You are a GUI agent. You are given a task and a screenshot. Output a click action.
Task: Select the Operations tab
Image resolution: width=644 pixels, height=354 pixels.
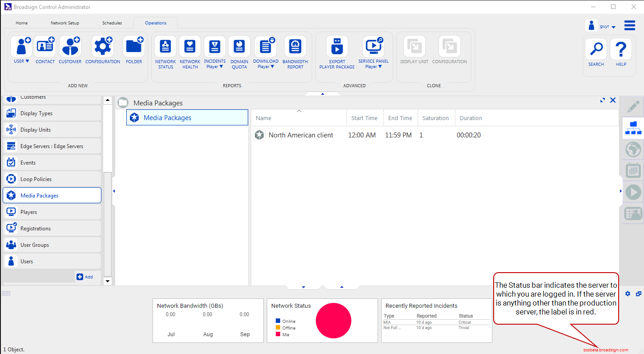156,23
